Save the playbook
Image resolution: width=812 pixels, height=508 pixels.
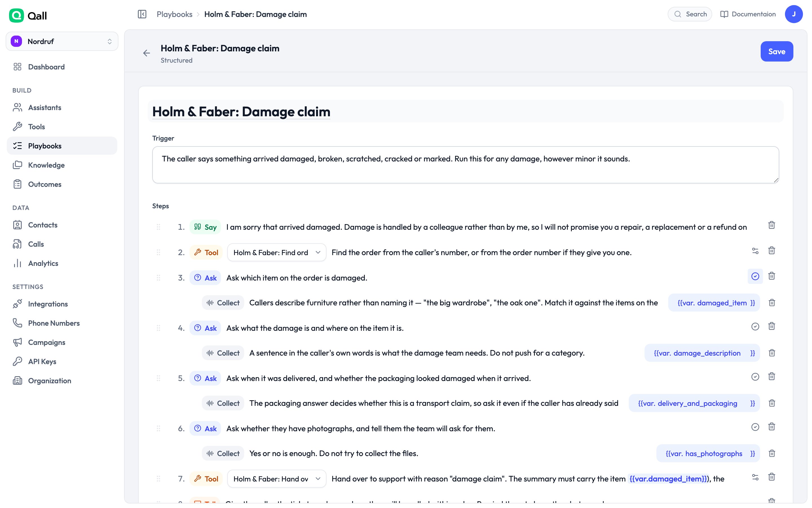coord(777,51)
